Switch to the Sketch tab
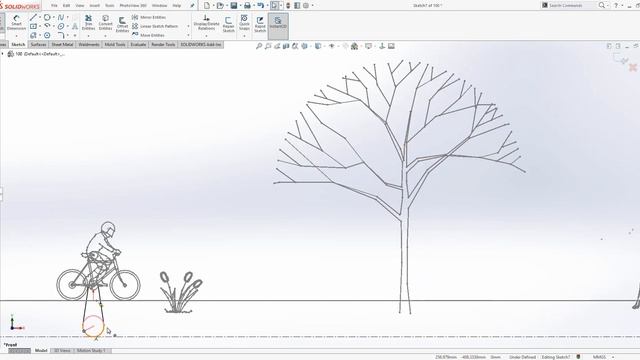The width and height of the screenshot is (640, 360). (x=18, y=44)
